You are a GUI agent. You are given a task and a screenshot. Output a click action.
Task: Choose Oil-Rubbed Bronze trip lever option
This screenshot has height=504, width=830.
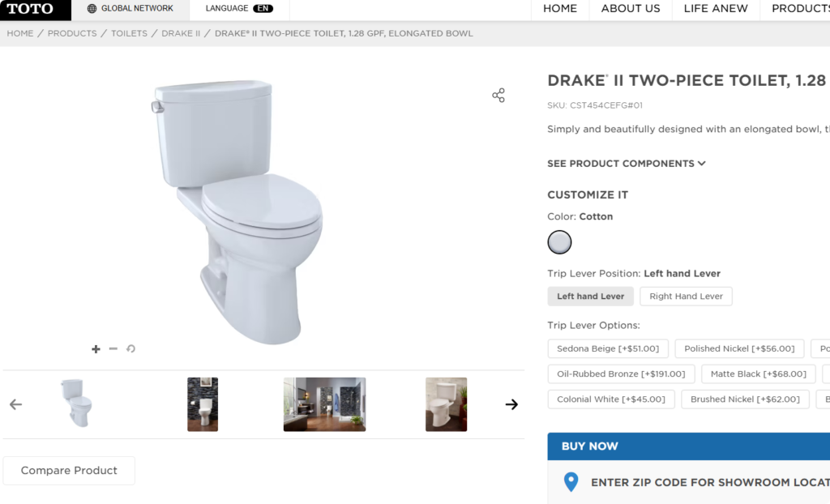click(x=621, y=374)
